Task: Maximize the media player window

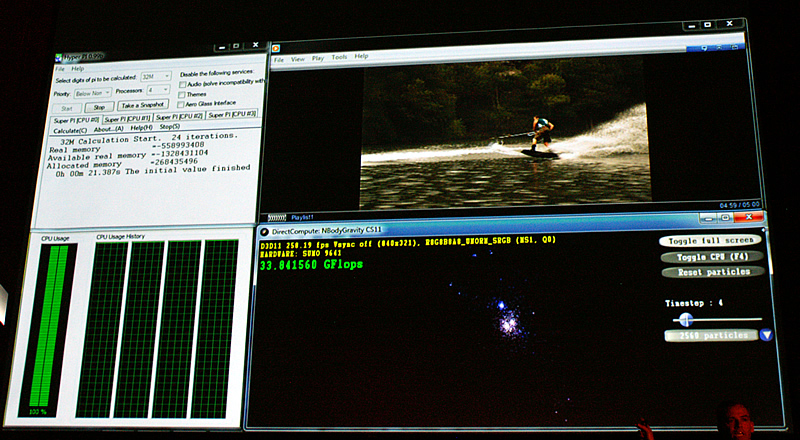Action: pyautogui.click(x=707, y=24)
